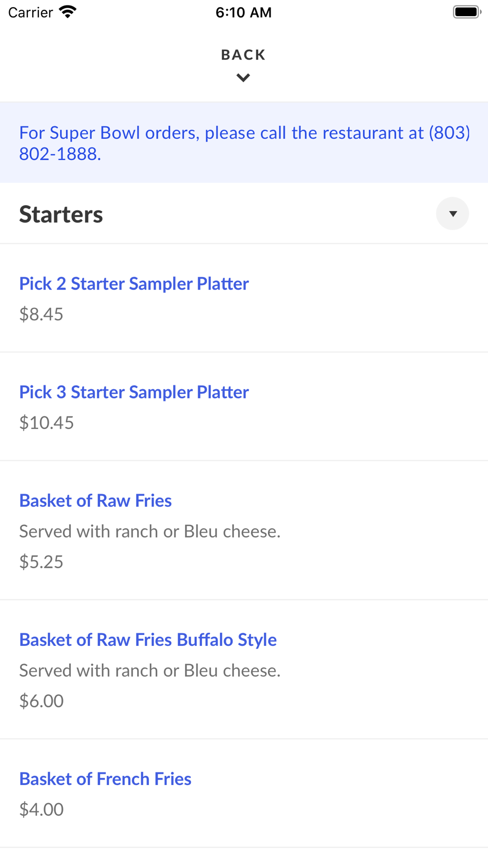Tap the $8.45 price
The image size is (488, 868).
click(x=41, y=314)
